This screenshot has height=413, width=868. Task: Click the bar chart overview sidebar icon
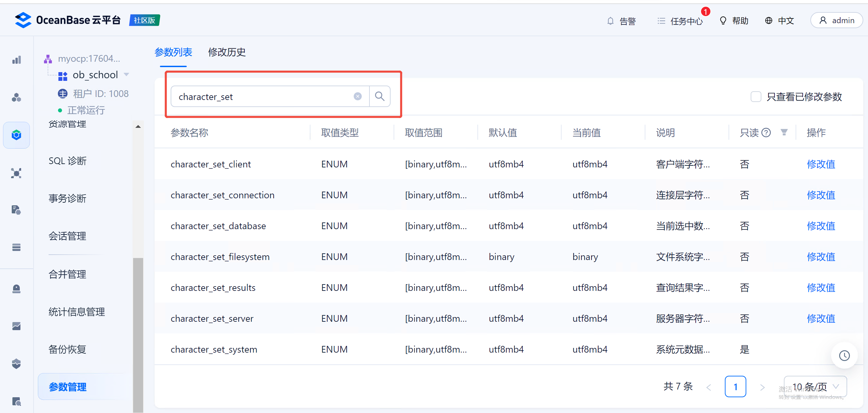coord(16,60)
